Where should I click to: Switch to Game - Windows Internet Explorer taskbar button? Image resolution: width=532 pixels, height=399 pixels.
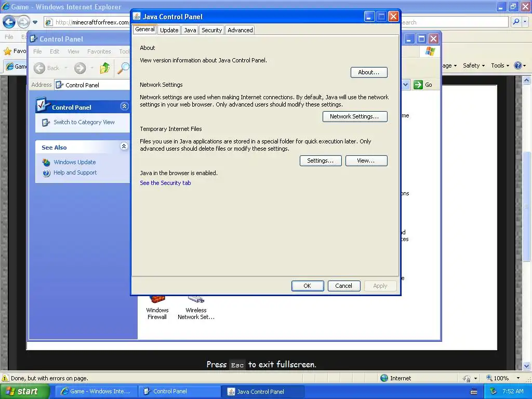(96, 391)
